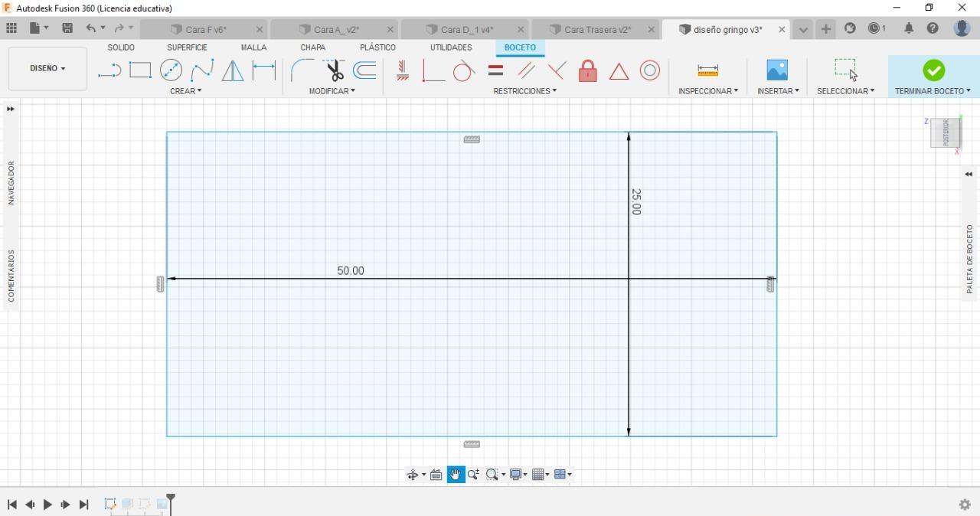Click the Undo arrow
Image resolution: width=980 pixels, height=516 pixels.
pos(91,28)
